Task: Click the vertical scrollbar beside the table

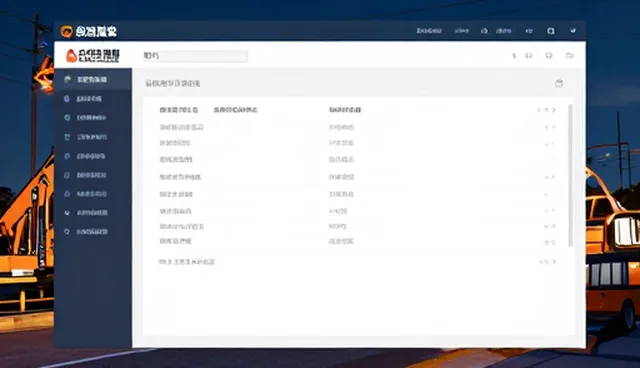Action: pos(570,175)
